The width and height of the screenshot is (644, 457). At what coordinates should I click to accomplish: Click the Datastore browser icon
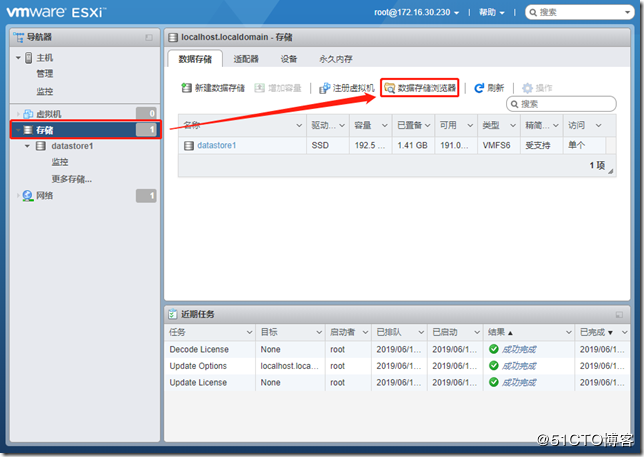[x=389, y=88]
